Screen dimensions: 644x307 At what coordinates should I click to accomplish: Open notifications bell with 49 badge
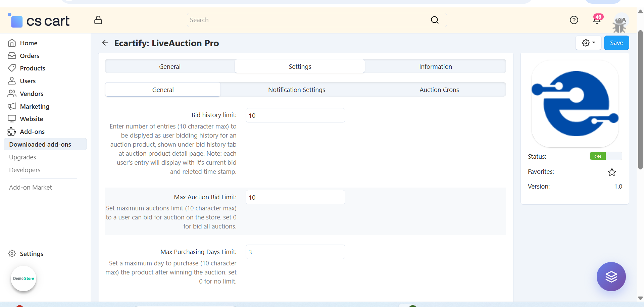(597, 20)
